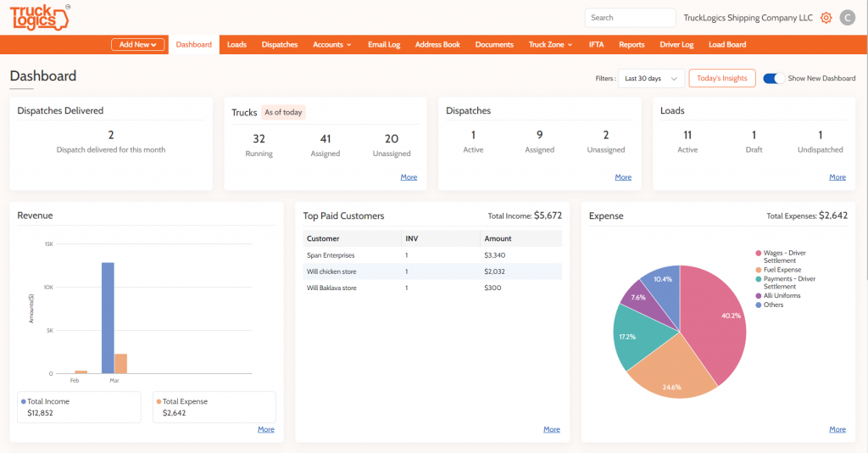Open the user avatar C menu
The width and height of the screenshot is (868, 453).
848,18
